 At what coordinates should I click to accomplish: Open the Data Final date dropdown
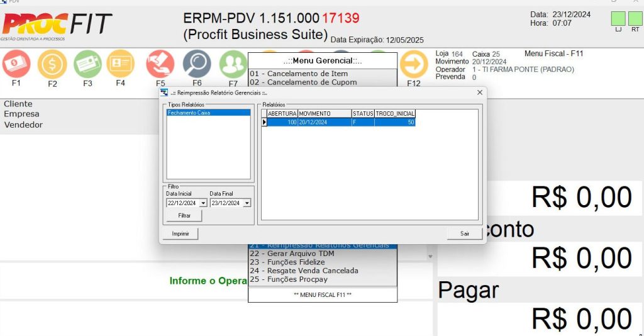pyautogui.click(x=247, y=203)
